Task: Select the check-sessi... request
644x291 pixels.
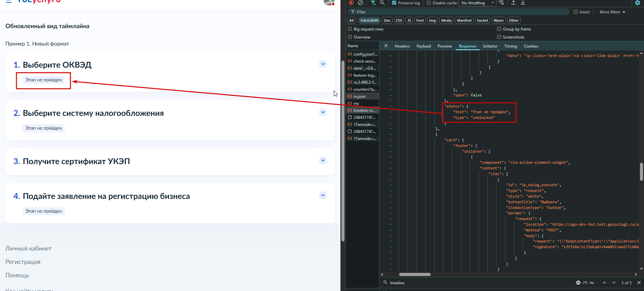Action: click(x=363, y=61)
